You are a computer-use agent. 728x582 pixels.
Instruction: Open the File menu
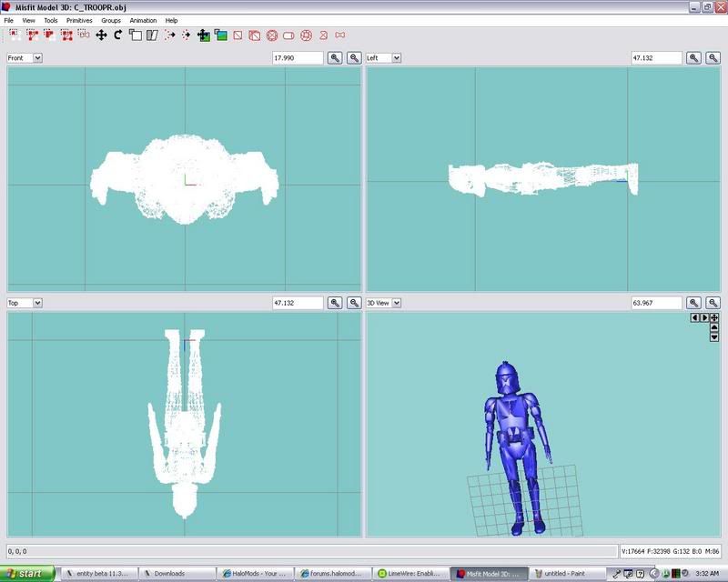9,20
